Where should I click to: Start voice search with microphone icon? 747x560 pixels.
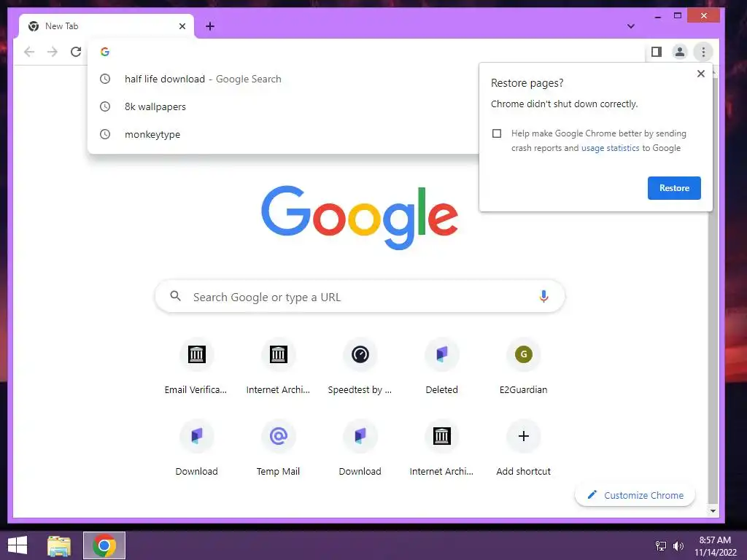pos(543,296)
